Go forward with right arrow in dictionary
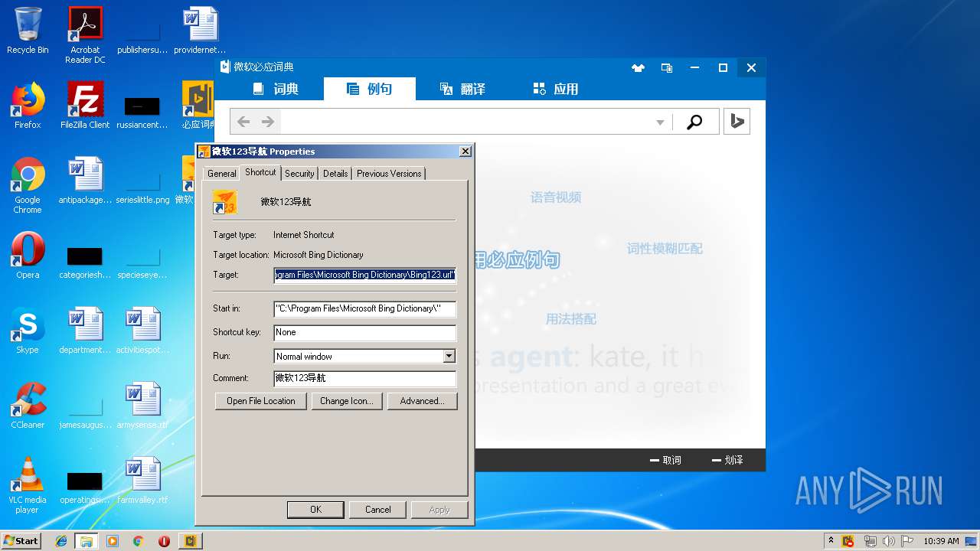 (x=268, y=122)
